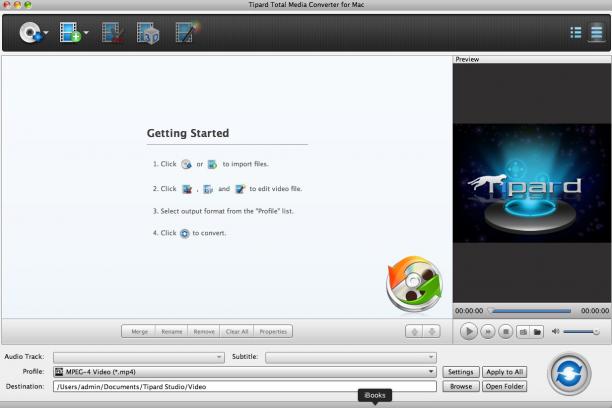612x408 pixels.
Task: Click the green zoom window button
Action: (x=27, y=5)
